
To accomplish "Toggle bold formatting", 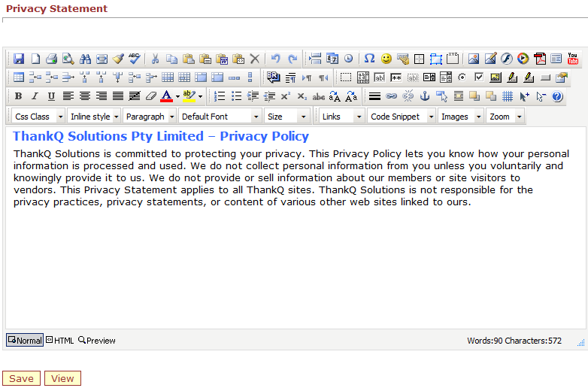I will pyautogui.click(x=18, y=96).
